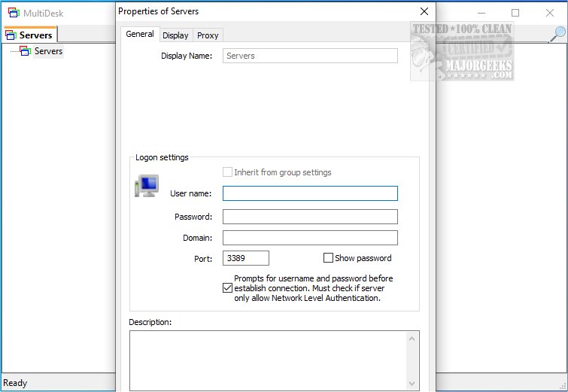Click the Domain text box
This screenshot has height=392, width=568.
point(310,238)
